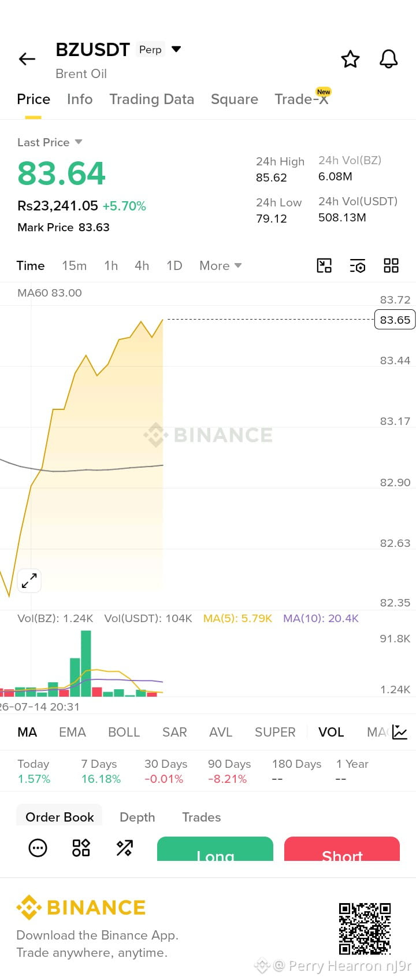Click the 90 Days -8.21% performance

pos(229,771)
